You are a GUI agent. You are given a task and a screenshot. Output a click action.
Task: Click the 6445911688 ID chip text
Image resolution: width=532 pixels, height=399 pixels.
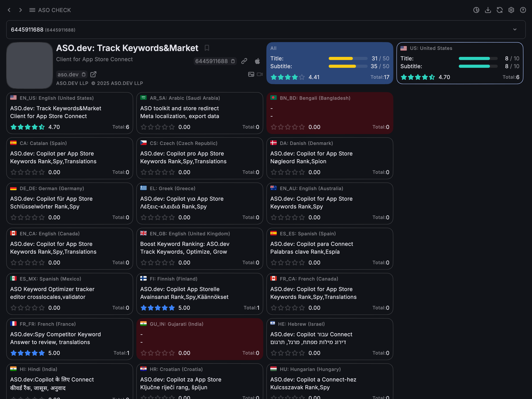(x=211, y=61)
